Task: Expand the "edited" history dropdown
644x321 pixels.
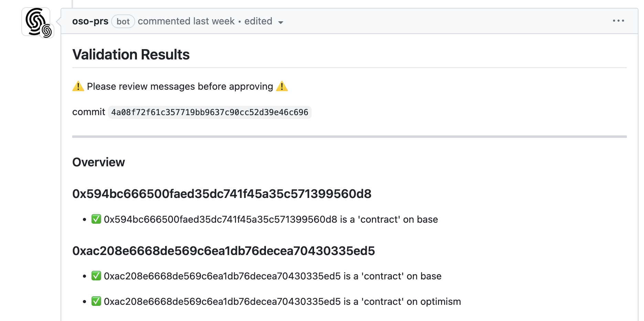Action: pos(258,21)
